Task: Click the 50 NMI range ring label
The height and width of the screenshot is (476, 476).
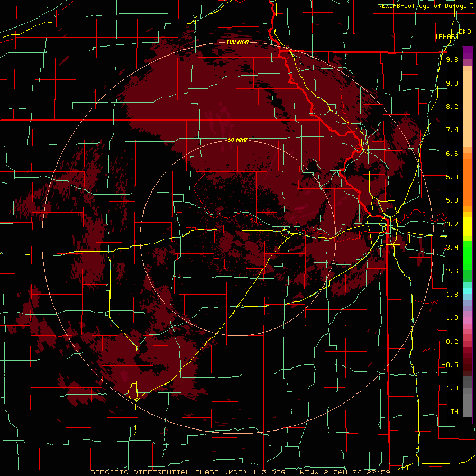Action: [x=237, y=140]
